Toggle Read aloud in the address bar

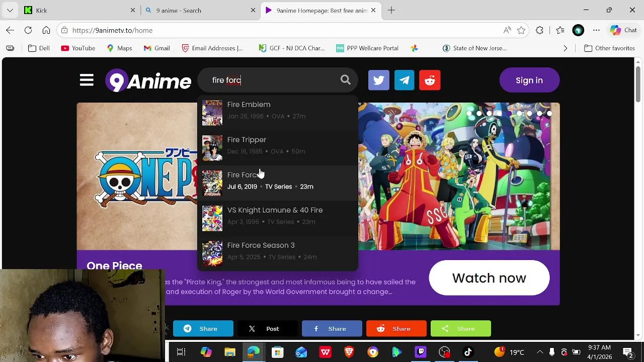pyautogui.click(x=507, y=30)
